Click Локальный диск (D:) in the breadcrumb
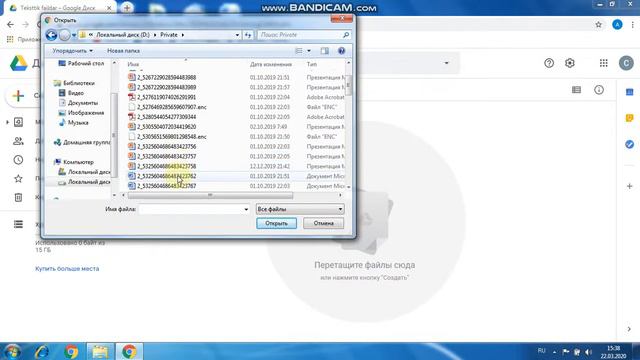This screenshot has width=640, height=360. [123, 35]
